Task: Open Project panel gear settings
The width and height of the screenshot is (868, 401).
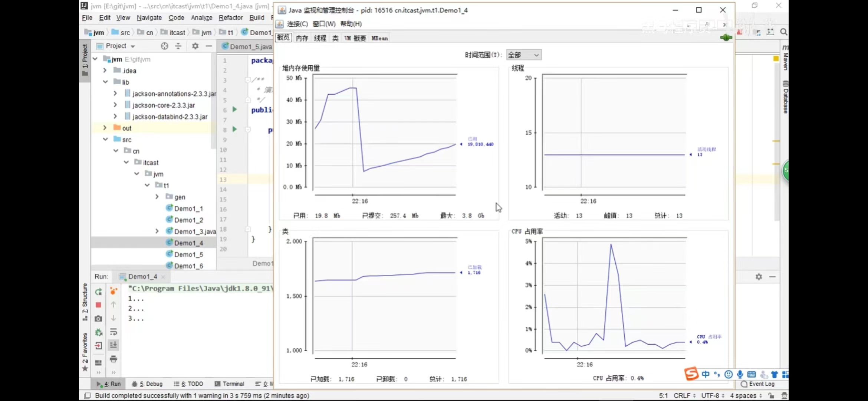Action: (195, 46)
